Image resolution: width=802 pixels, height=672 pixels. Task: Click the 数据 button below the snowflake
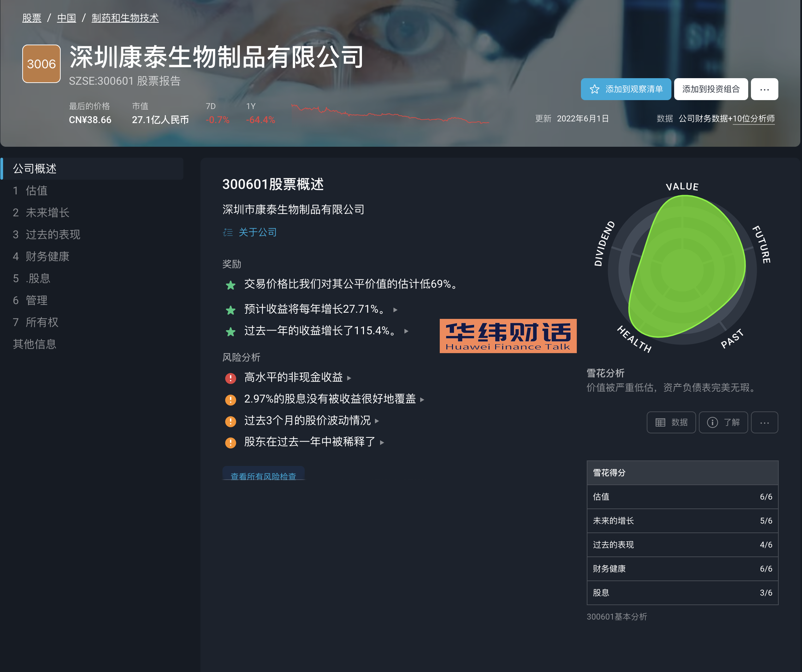pos(671,422)
